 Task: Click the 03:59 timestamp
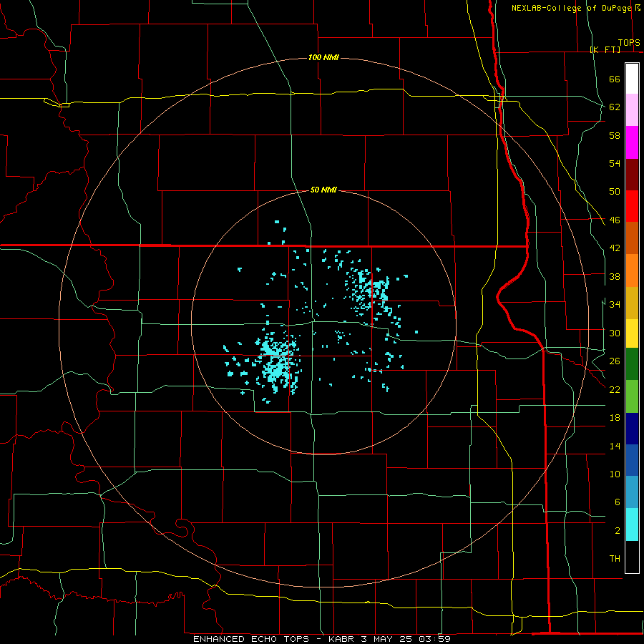pos(435,639)
